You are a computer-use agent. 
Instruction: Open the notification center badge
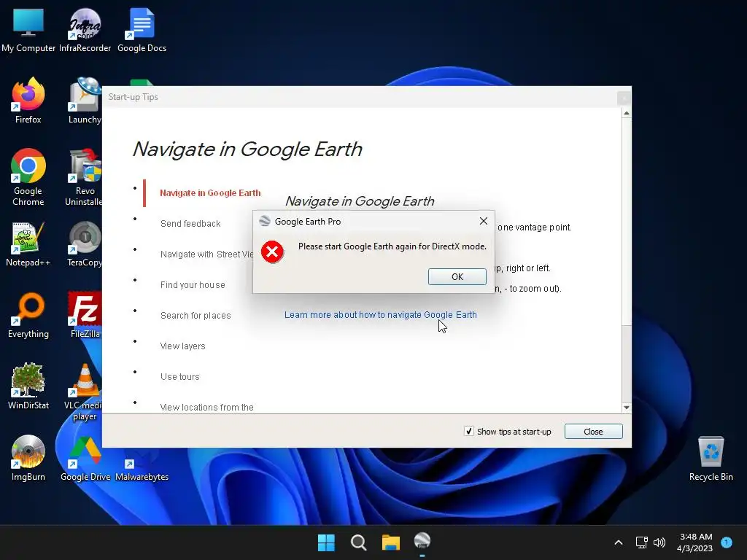(727, 542)
